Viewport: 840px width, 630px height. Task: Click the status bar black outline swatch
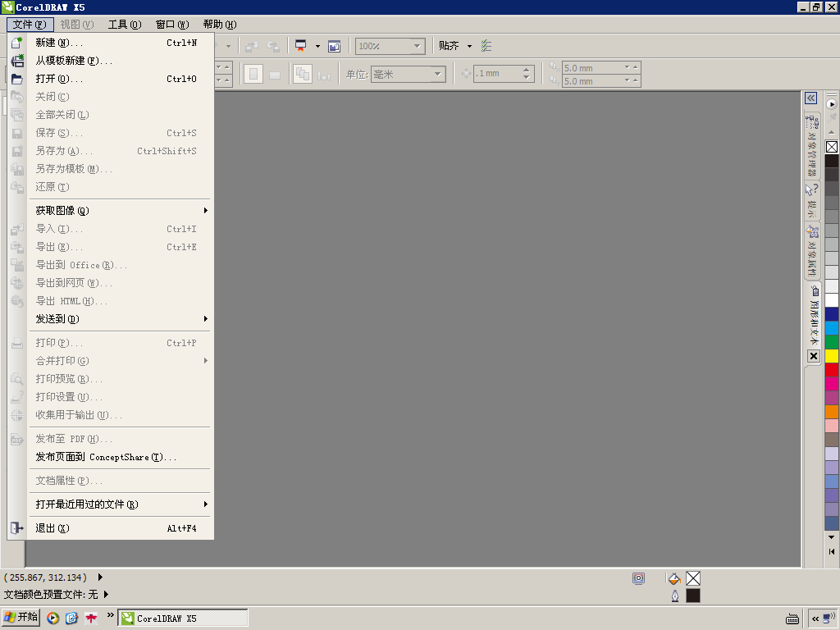[x=693, y=596]
